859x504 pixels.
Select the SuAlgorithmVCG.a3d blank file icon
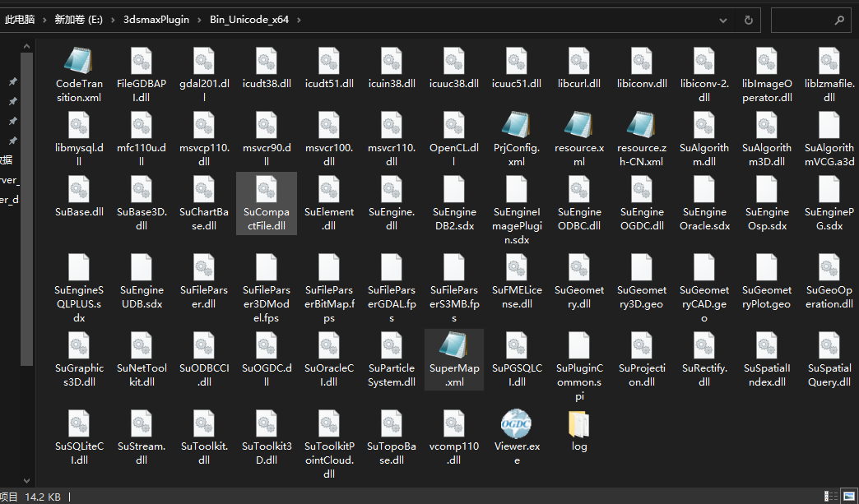point(829,125)
